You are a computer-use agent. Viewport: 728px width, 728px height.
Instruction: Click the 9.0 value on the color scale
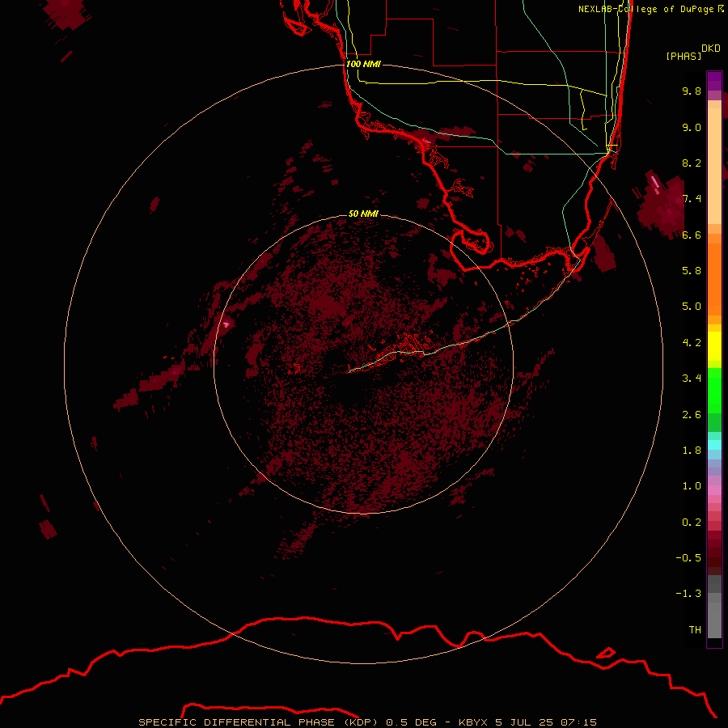click(x=692, y=127)
